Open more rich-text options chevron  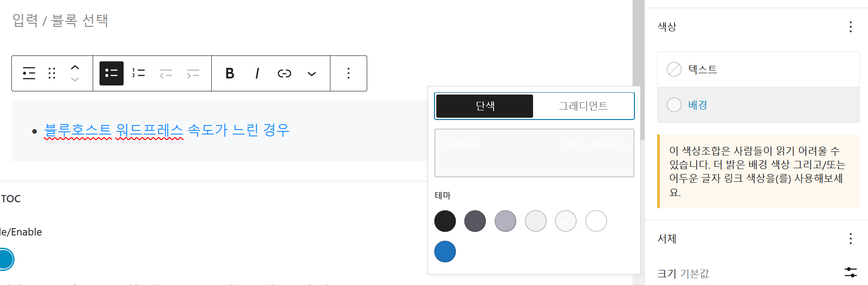tap(311, 73)
